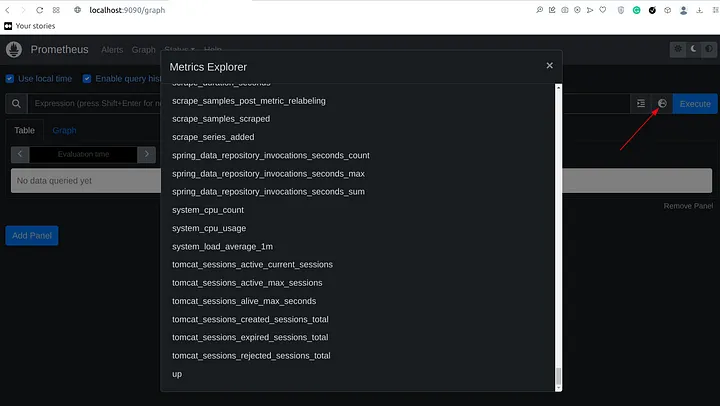Select the light theme sun icon
The image size is (720, 406).
(x=678, y=49)
